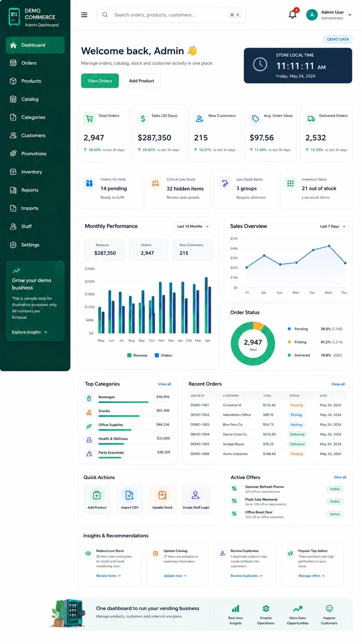Viewport: 362px width, 644px height.
Task: Open notifications bell icon
Action: point(293,15)
